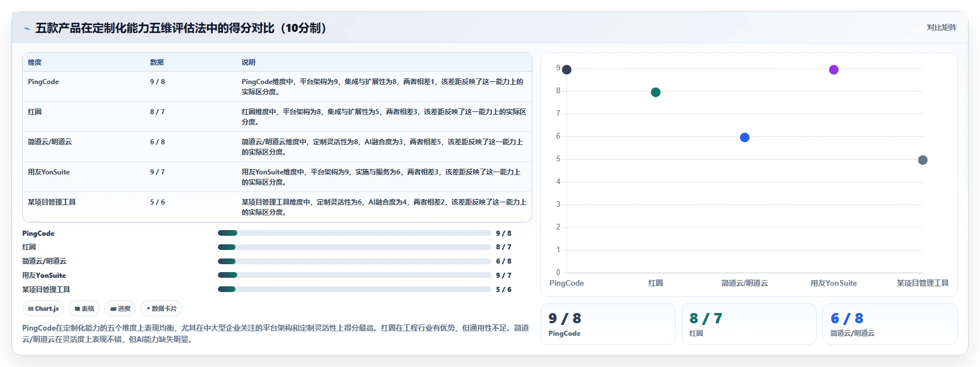Select the Chart.js chip

tap(44, 308)
